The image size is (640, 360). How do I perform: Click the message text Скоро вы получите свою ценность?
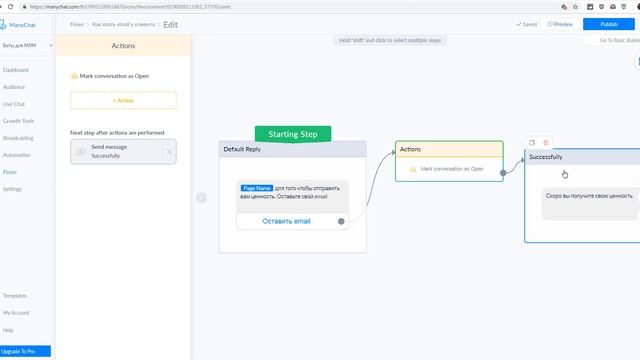(589, 196)
